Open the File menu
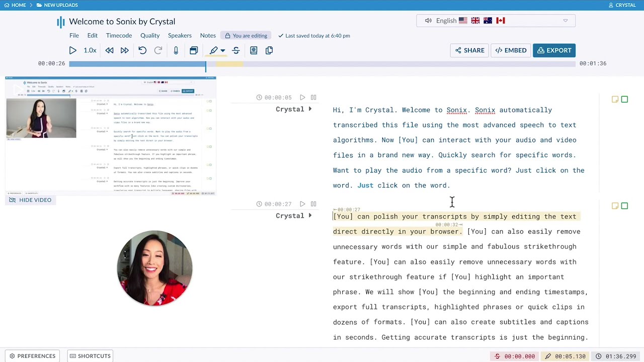Screen dimensions: 644x362 (x=74, y=36)
